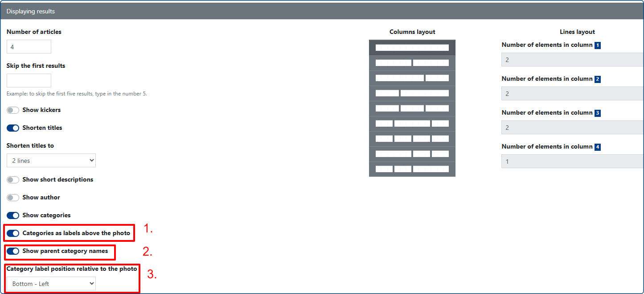Image resolution: width=644 pixels, height=294 pixels.
Task: Open the Shorten titles to dropdown
Action: 51,161
